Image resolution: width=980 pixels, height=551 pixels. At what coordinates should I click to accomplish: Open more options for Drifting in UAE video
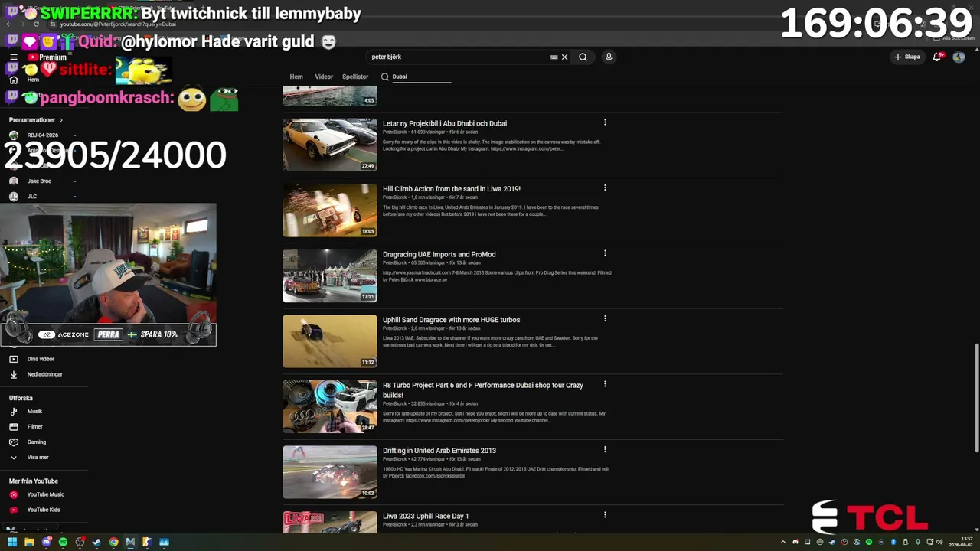[605, 450]
